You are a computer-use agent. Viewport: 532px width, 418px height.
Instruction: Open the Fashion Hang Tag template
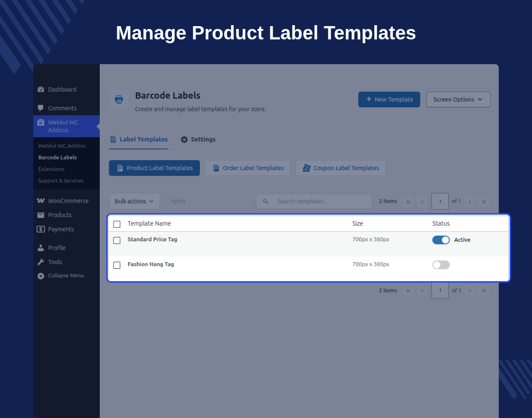(151, 264)
